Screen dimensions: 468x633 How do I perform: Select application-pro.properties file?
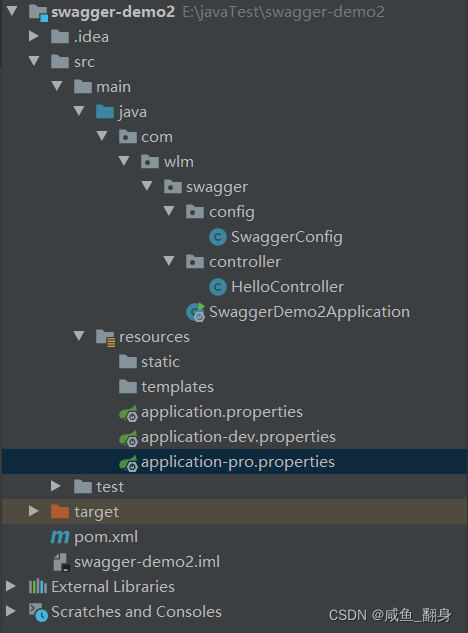[x=238, y=463]
